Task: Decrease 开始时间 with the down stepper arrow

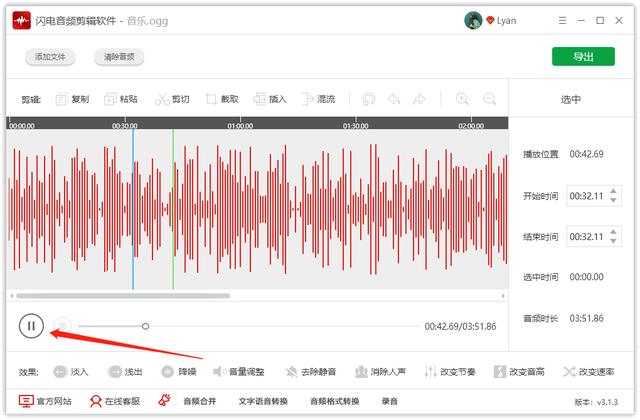Action: point(613,200)
